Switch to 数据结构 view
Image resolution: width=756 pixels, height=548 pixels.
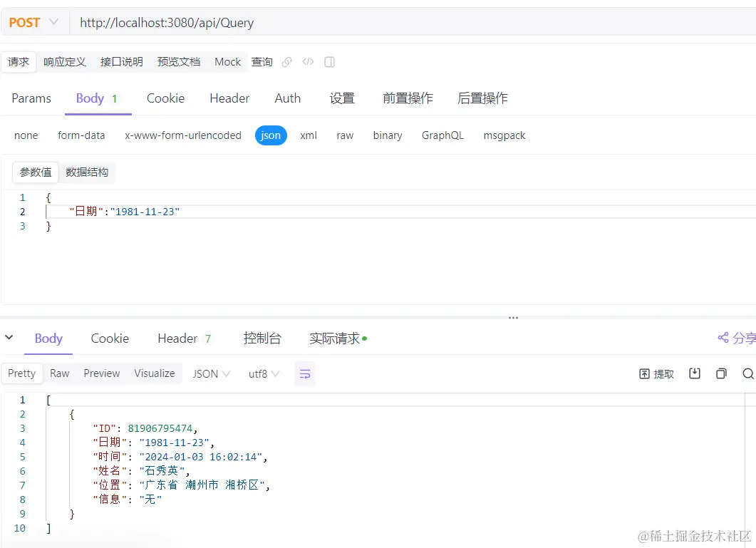pos(87,172)
